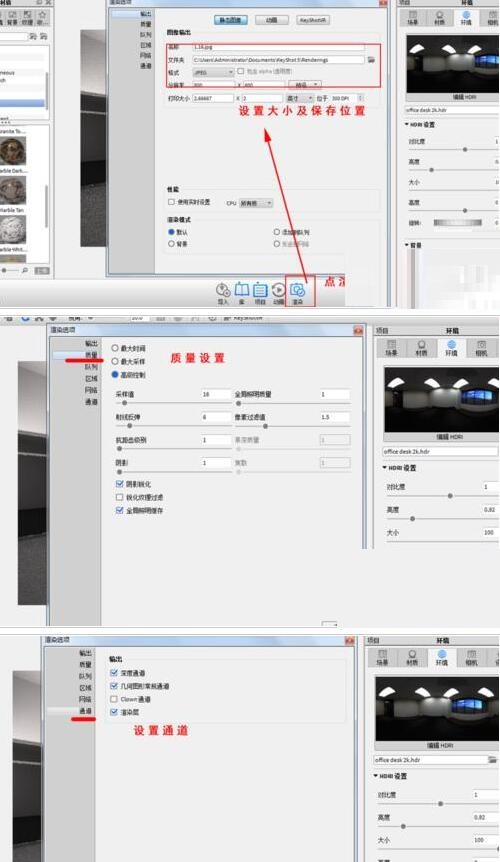Open the print size unit dropdown
Viewport: 500px width, 862px height.
299,98
